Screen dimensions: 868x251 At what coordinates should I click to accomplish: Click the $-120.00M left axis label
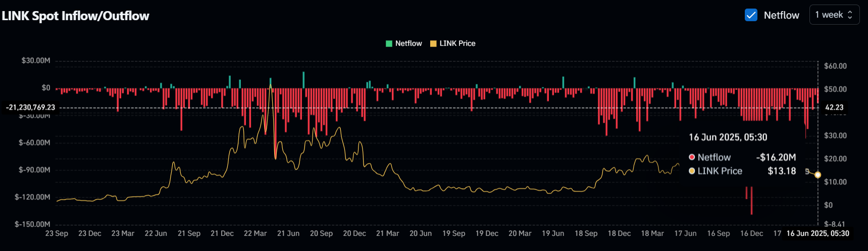click(32, 197)
